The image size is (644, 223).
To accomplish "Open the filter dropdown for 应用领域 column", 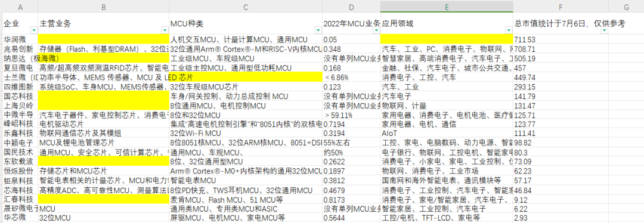I will [509, 30].
